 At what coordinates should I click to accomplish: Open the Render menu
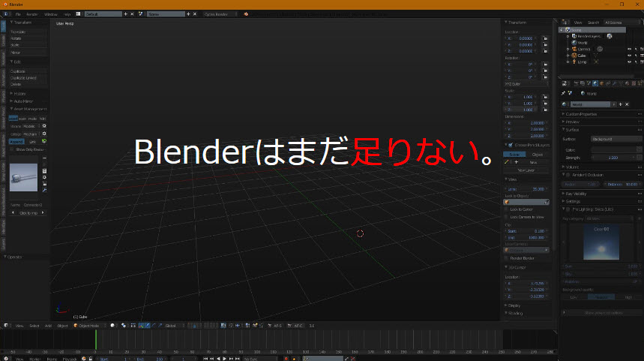pyautogui.click(x=32, y=14)
